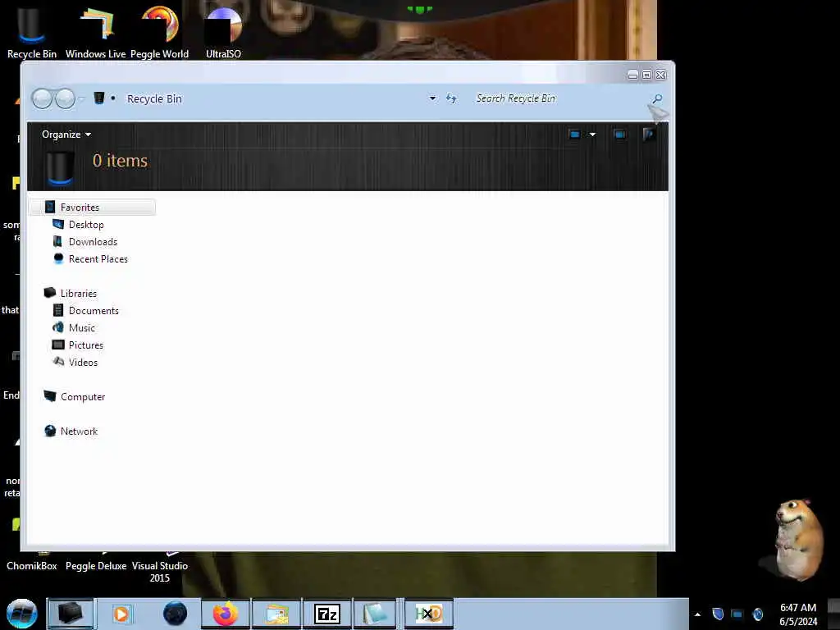The width and height of the screenshot is (840, 630).
Task: Launch Windows Media Player from taskbar
Action: [121, 614]
